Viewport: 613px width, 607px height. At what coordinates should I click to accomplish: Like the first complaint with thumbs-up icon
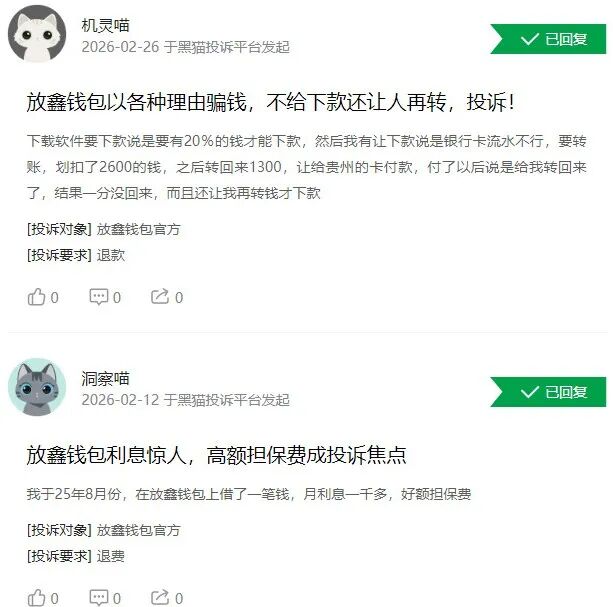point(36,297)
